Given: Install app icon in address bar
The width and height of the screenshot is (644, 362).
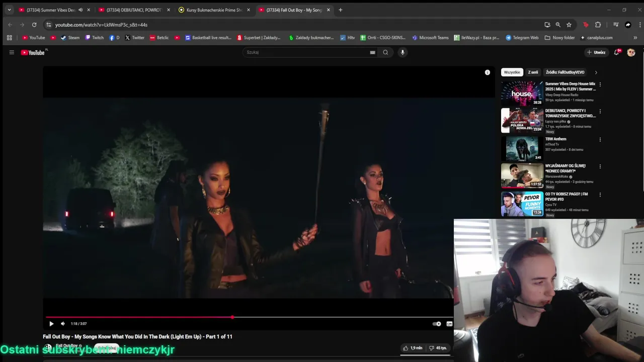Looking at the screenshot, I should (x=547, y=25).
